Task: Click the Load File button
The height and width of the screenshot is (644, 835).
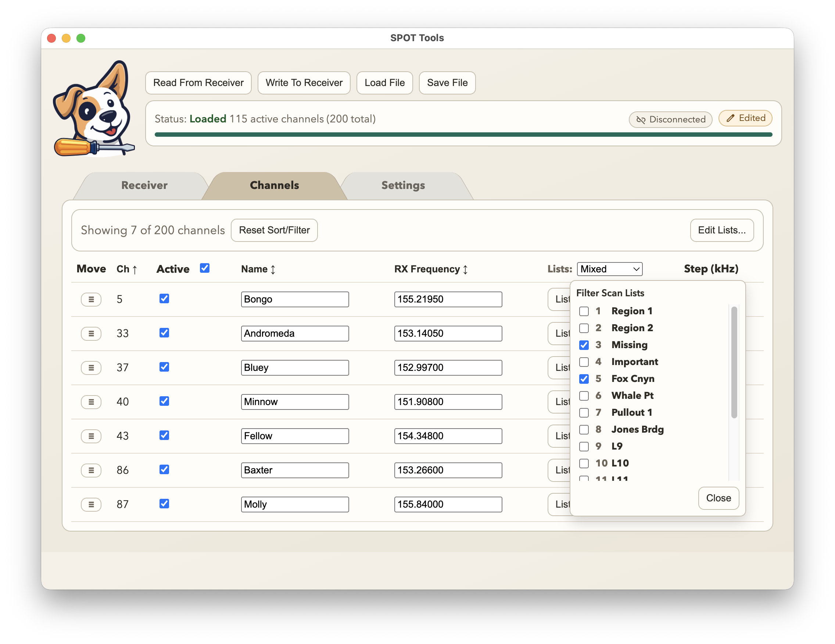Action: point(384,83)
